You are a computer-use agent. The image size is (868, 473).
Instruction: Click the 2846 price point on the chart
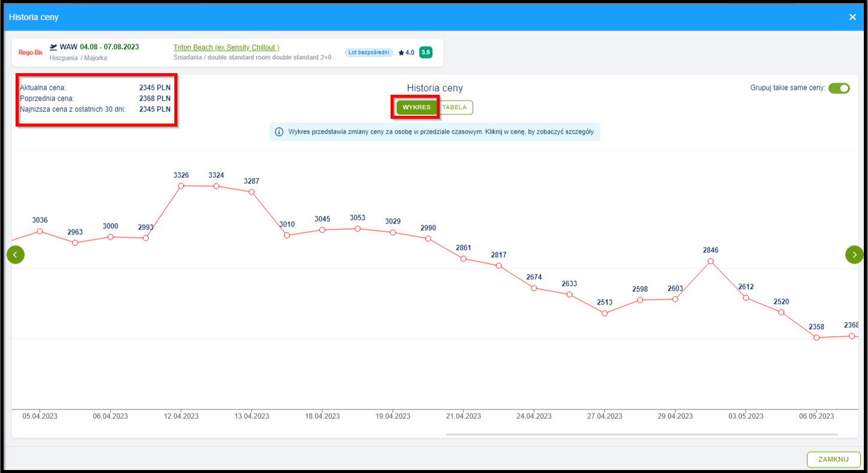(710, 261)
